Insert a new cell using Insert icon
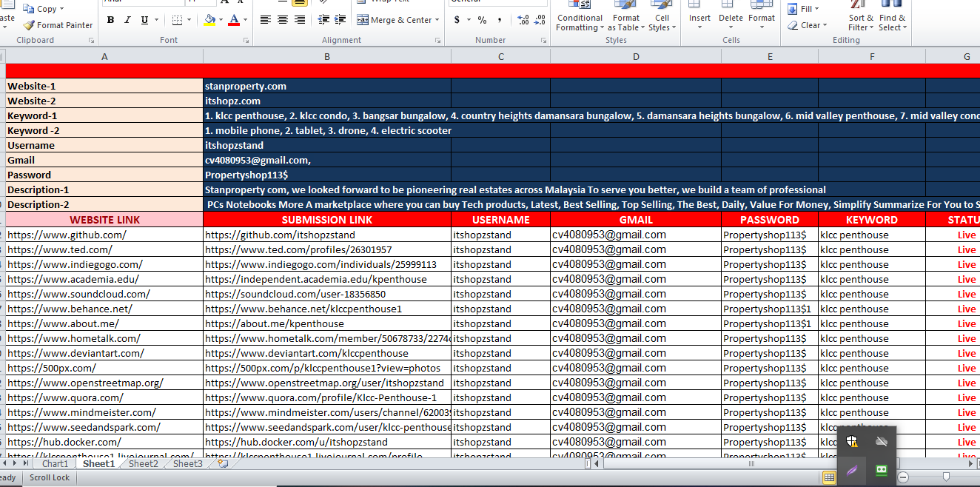The image size is (980, 487). [x=699, y=15]
